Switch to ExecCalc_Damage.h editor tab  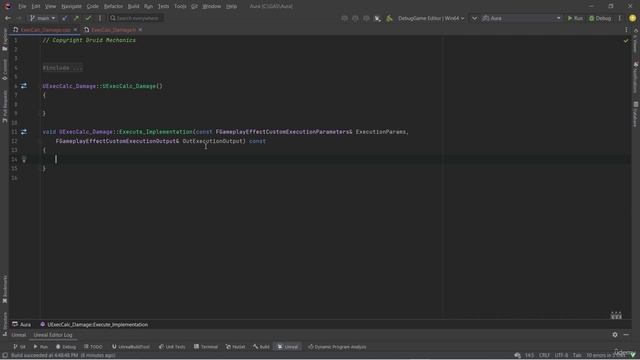click(113, 30)
